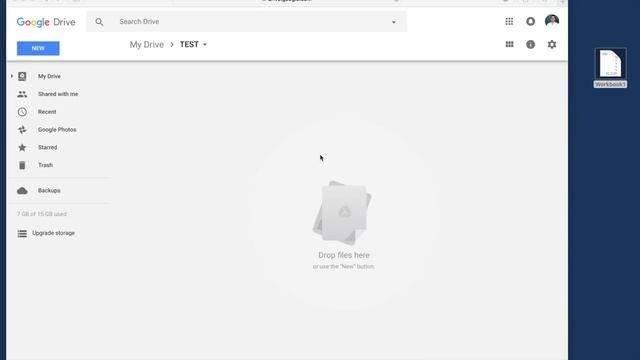640x360 pixels.
Task: Open Starred items
Action: [x=47, y=147]
